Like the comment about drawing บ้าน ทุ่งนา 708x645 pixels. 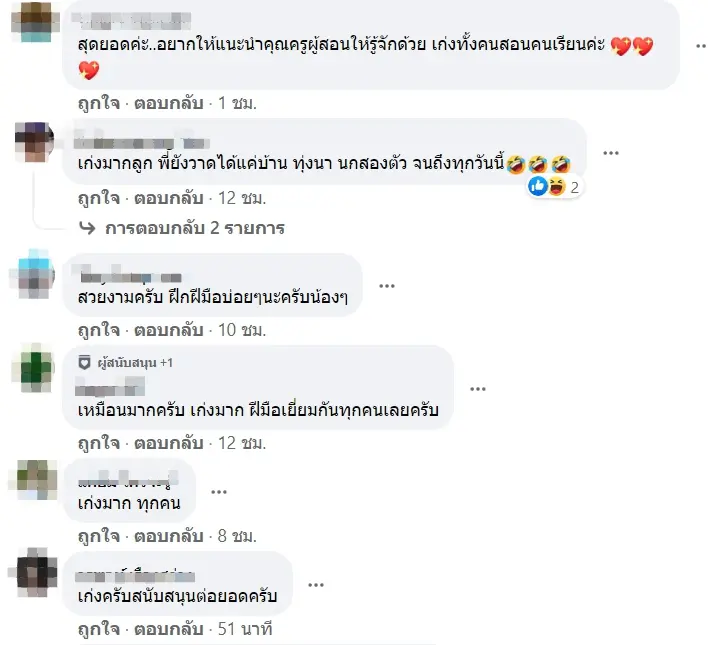[99, 198]
